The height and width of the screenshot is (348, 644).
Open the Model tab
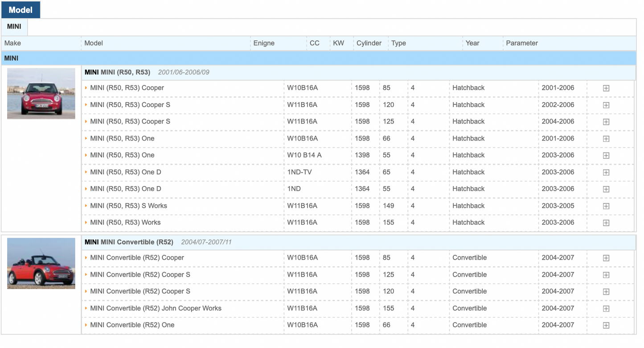coord(21,10)
